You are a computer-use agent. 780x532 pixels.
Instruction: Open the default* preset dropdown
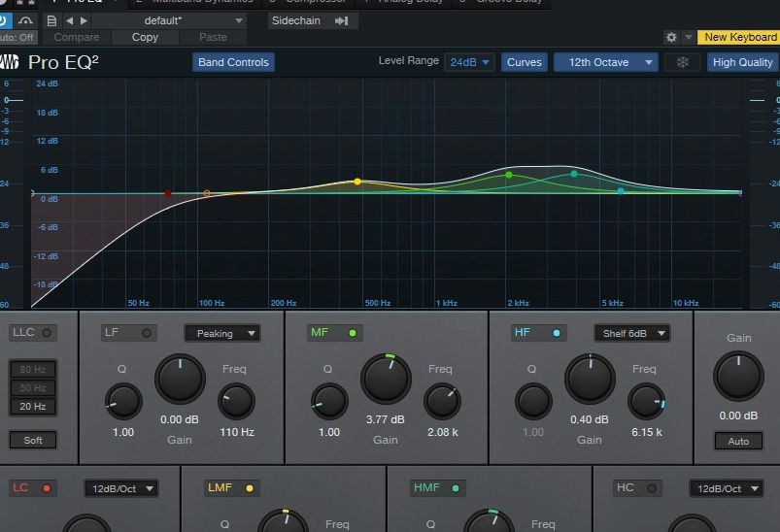(x=169, y=21)
